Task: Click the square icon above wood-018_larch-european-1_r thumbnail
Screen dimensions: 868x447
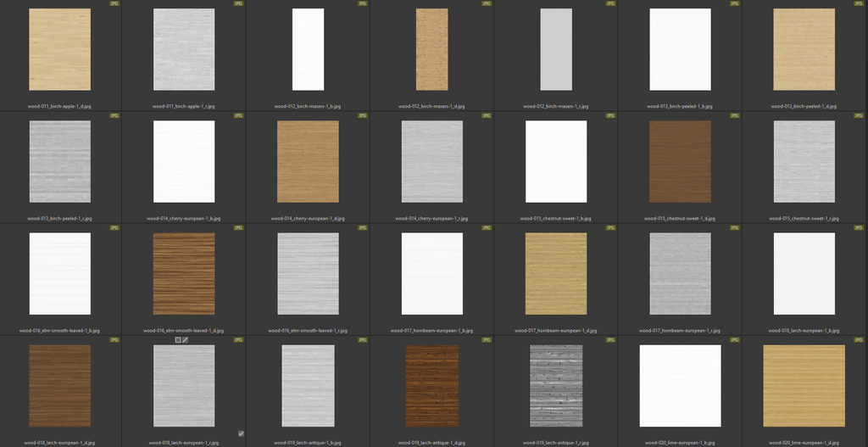Action: tap(178, 339)
